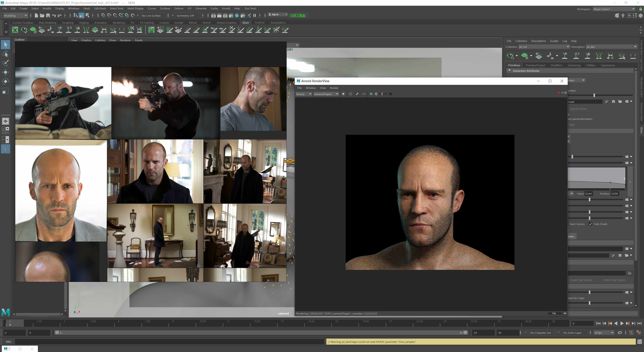Select the Lasso tool in the toolbox
644x352 pixels.
6,54
